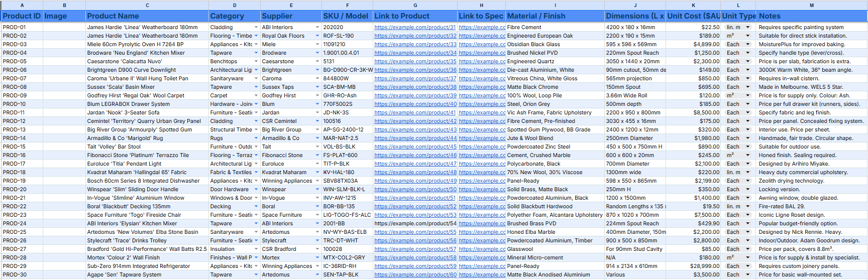Click SKU cell 'LIG-TOGO-FS-ALC'
This screenshot has width=868, height=280.
347,215
